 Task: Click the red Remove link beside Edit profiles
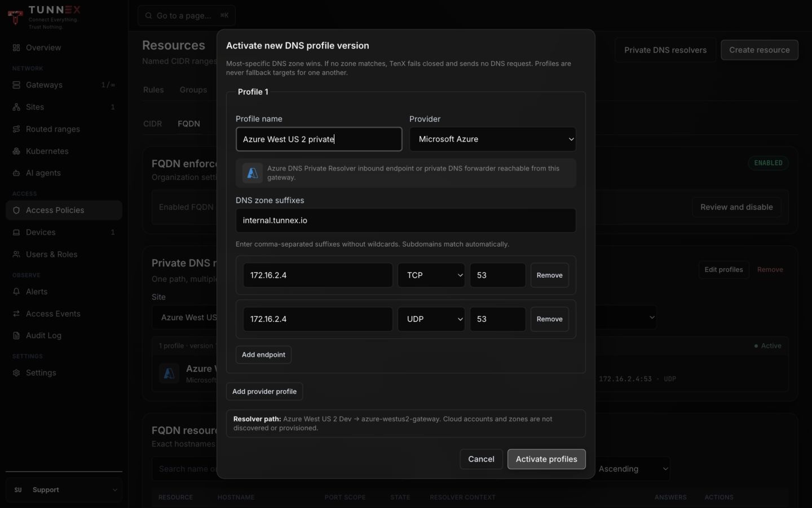click(770, 270)
